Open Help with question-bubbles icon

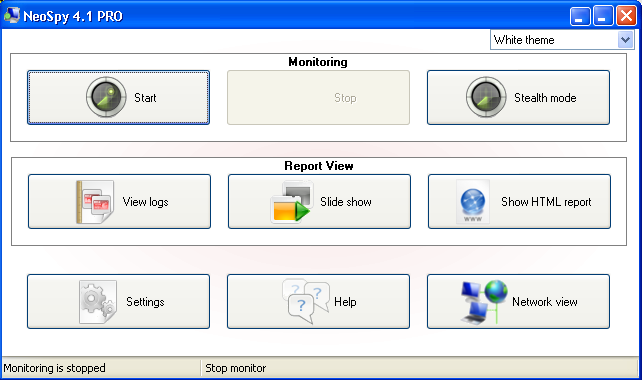click(x=318, y=301)
